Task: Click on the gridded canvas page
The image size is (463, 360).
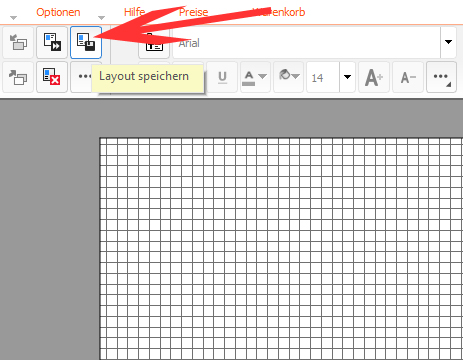Action: [281, 248]
